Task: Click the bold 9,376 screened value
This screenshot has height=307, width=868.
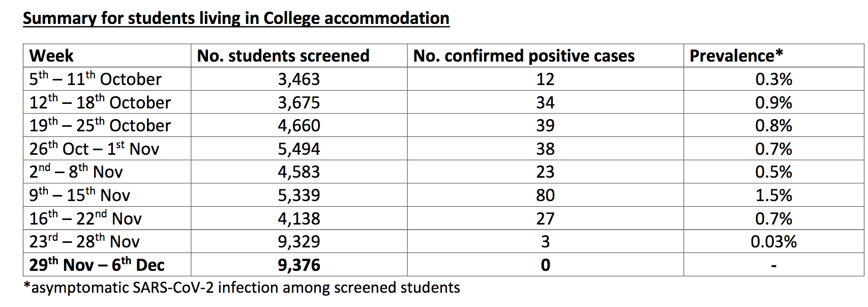Action: click(x=299, y=265)
